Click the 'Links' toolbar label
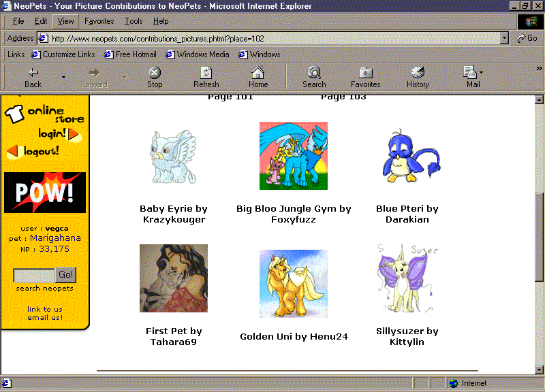 [16, 54]
